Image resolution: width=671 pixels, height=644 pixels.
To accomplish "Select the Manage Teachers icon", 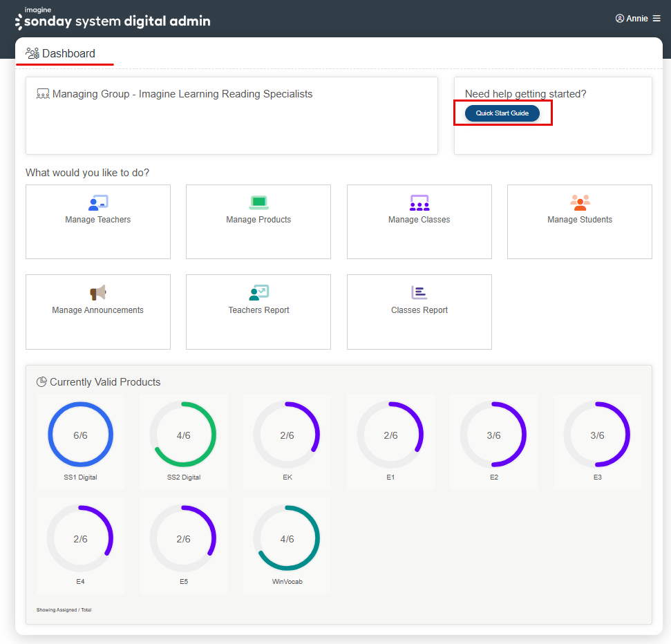I will [97, 202].
